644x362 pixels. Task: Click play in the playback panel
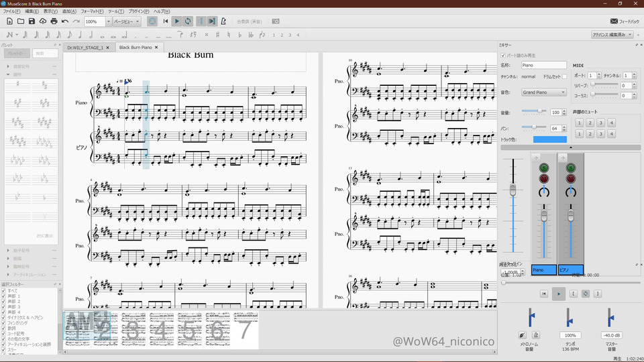(x=559, y=294)
